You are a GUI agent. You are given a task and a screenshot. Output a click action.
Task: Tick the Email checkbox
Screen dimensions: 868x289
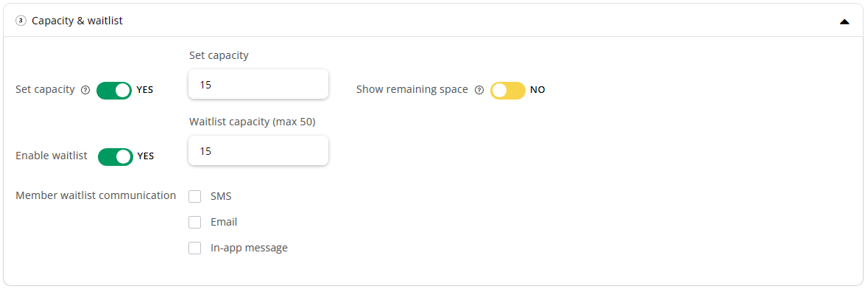coord(195,223)
